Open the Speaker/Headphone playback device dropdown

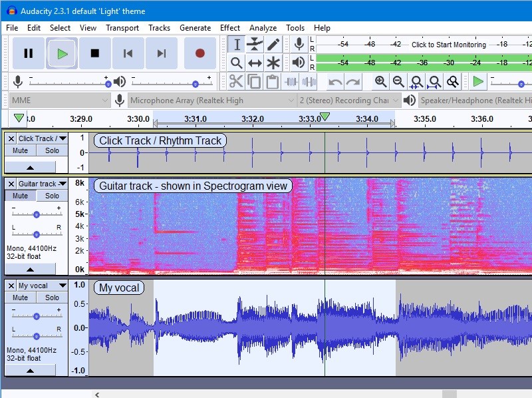tap(475, 100)
